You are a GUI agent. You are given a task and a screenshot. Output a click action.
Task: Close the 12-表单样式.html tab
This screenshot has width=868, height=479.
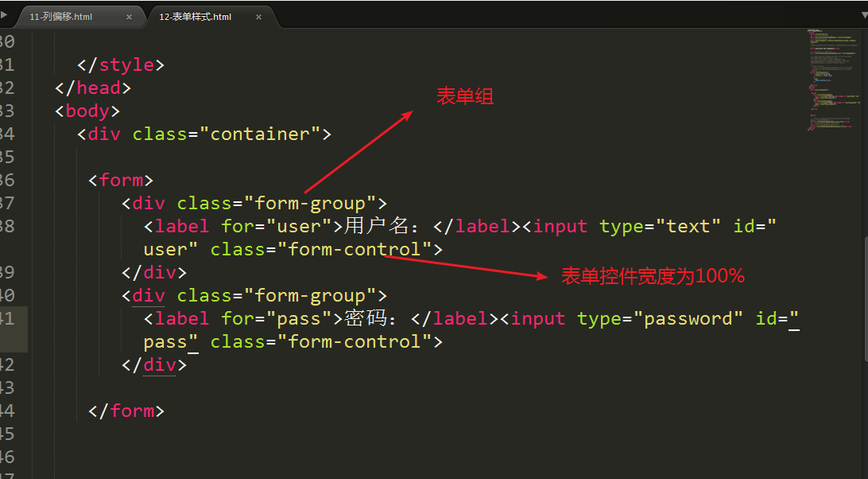(x=258, y=18)
